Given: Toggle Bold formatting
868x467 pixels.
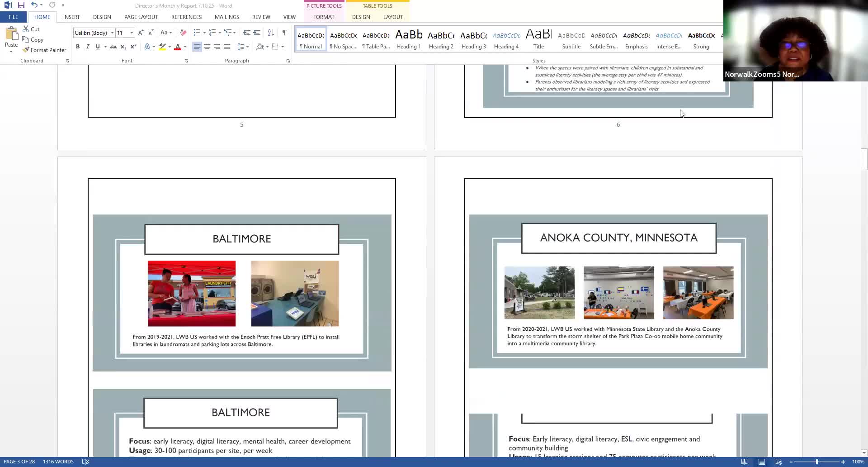Looking at the screenshot, I should click(x=78, y=47).
